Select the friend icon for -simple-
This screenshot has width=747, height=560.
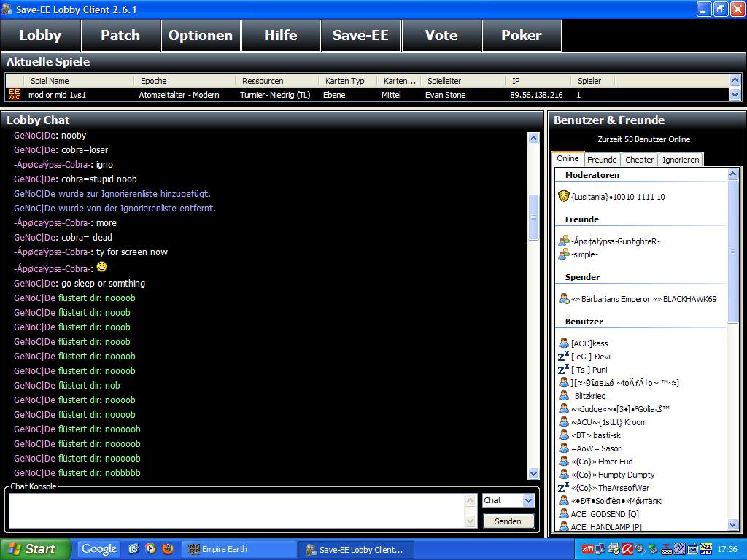tap(563, 254)
